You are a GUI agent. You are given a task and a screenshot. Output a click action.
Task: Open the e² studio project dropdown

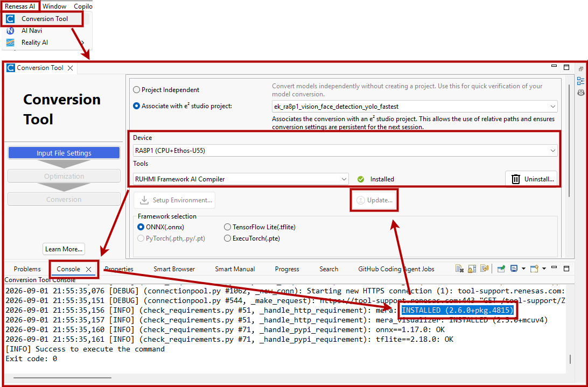[415, 107]
